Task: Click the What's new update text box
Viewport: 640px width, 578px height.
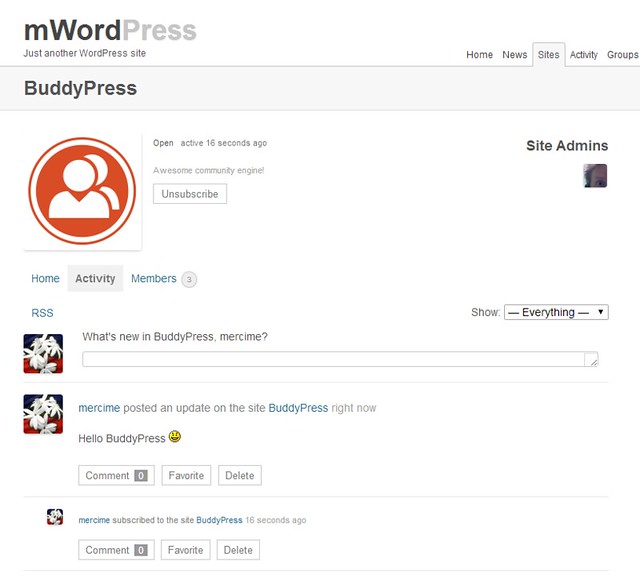Action: (x=340, y=359)
